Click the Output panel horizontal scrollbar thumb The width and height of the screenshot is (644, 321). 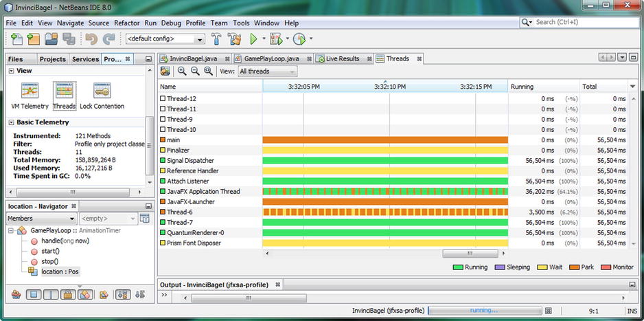pyautogui.click(x=249, y=298)
